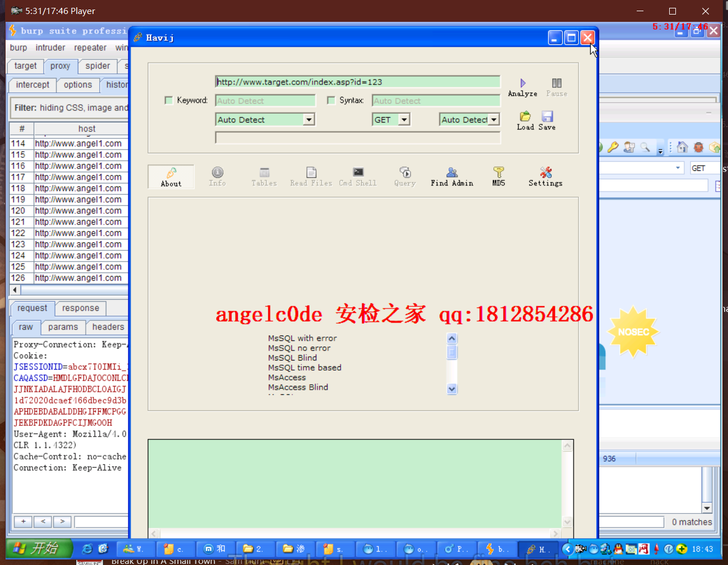Screen dimensions: 728x565
Task: Open the Find Admin tool
Action: pyautogui.click(x=452, y=177)
